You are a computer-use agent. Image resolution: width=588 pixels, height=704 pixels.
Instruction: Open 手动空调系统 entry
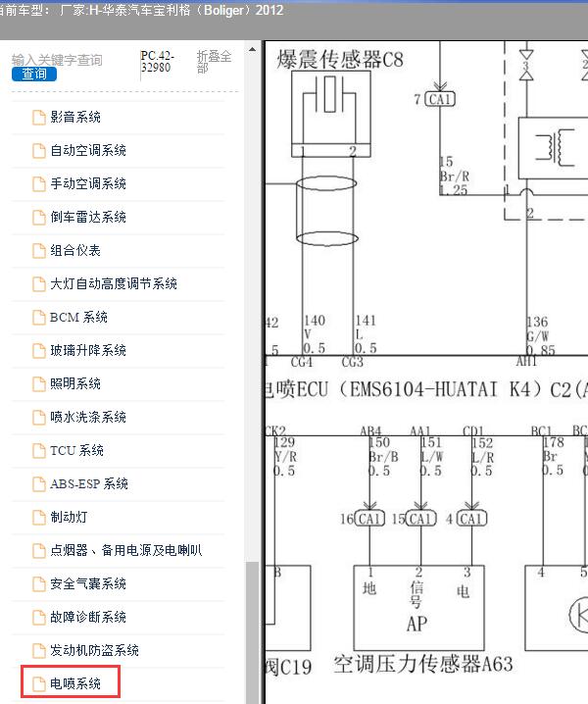(88, 183)
